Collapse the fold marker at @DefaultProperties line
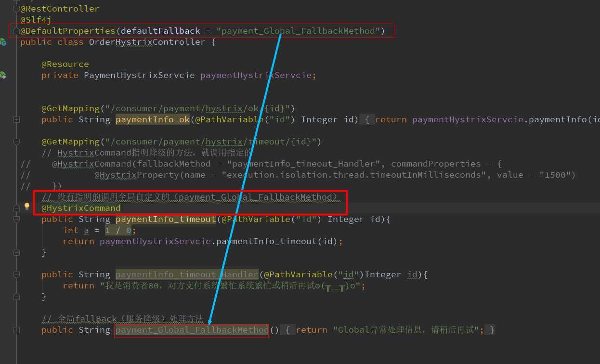 point(16,31)
